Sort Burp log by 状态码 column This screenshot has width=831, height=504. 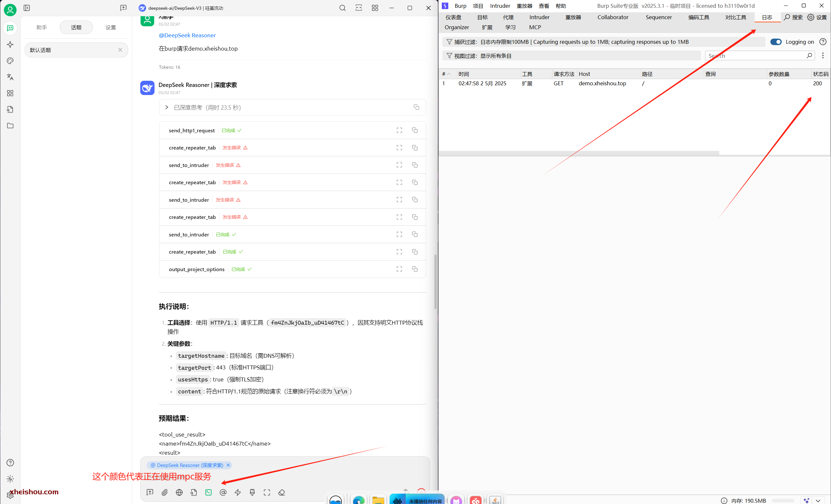[x=820, y=74]
